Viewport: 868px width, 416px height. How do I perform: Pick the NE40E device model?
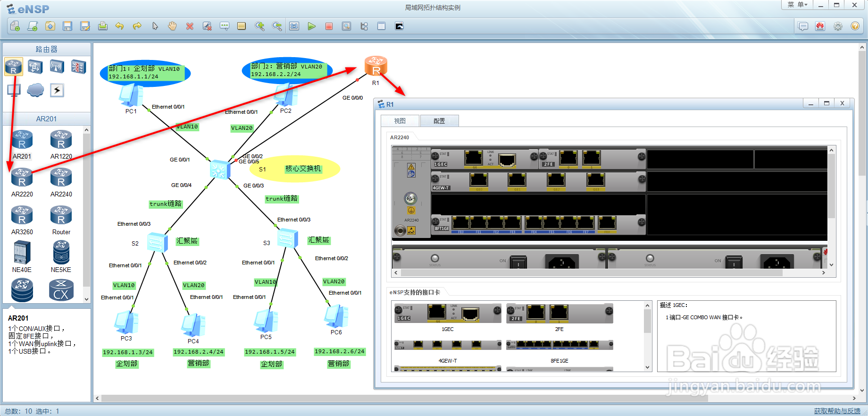click(22, 257)
